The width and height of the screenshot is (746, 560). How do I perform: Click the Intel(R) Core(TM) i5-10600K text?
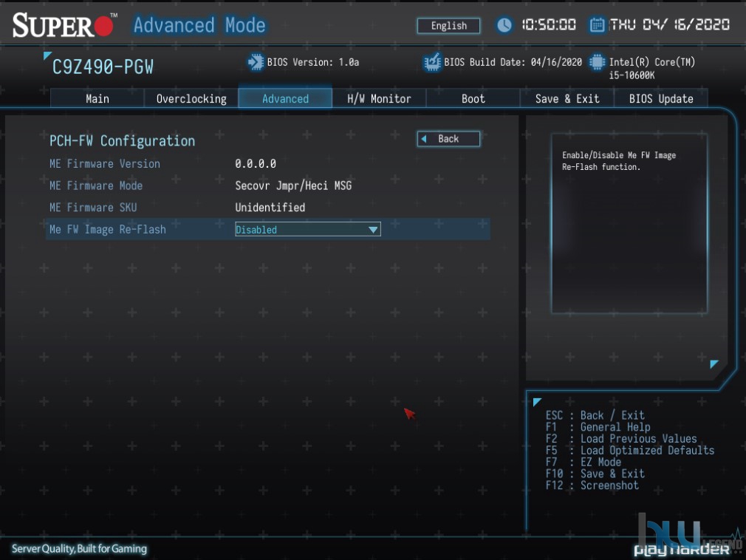[x=652, y=69]
